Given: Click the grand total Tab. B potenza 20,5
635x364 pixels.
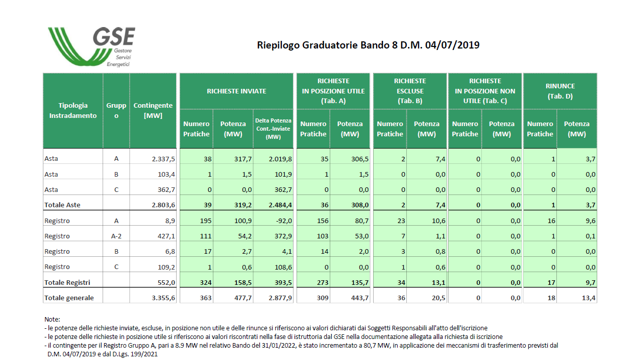Looking at the screenshot, I should pyautogui.click(x=438, y=298).
